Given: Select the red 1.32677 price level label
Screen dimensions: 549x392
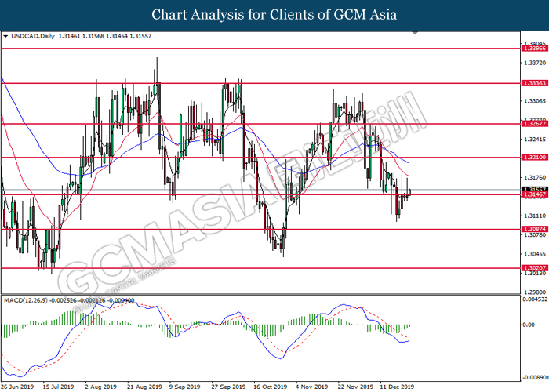Looking at the screenshot, I should click(534, 124).
